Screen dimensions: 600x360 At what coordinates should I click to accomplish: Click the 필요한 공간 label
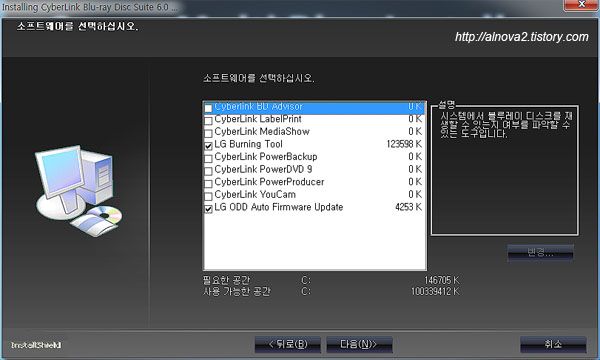point(226,280)
